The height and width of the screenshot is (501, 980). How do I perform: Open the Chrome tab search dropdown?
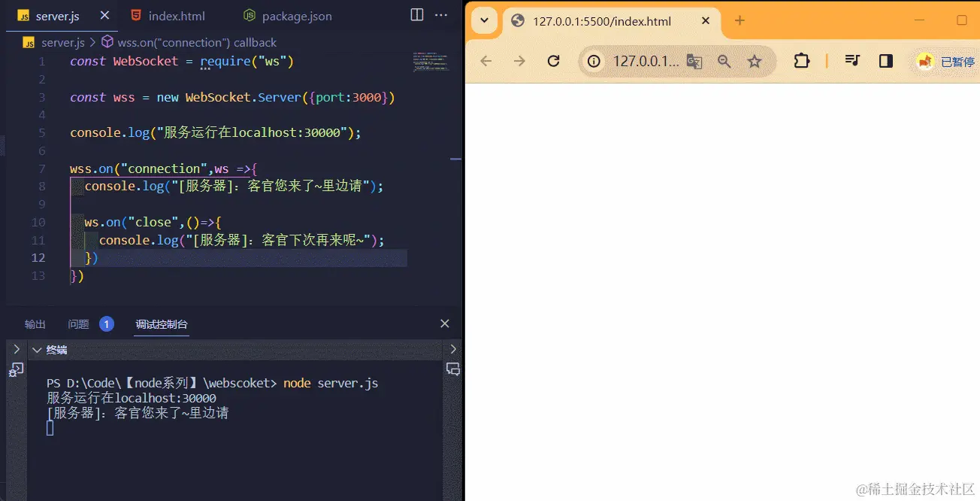485,20
